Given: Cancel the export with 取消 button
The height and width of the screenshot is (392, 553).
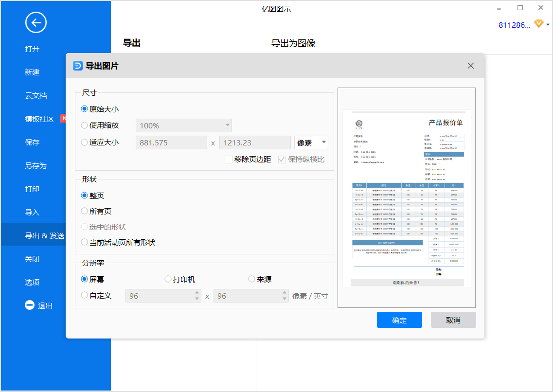Looking at the screenshot, I should pos(453,320).
